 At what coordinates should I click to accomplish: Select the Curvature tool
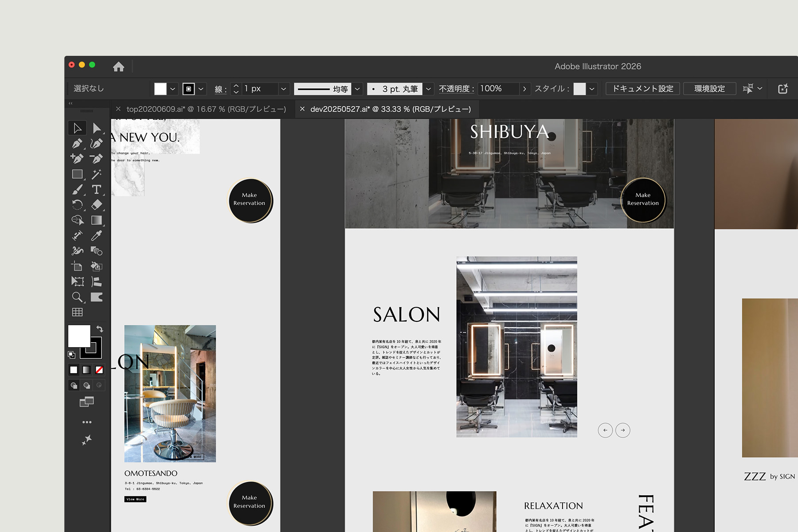(x=96, y=144)
